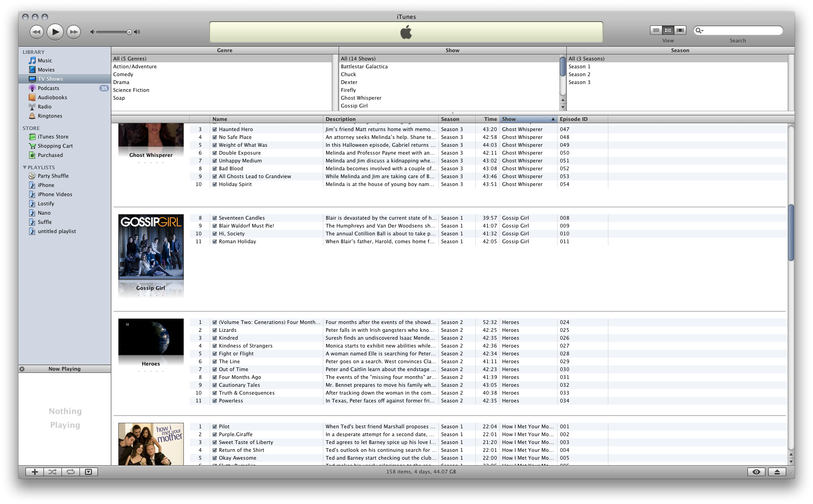The width and height of the screenshot is (813, 504).
Task: Hide the browser with the eye button
Action: (x=756, y=472)
